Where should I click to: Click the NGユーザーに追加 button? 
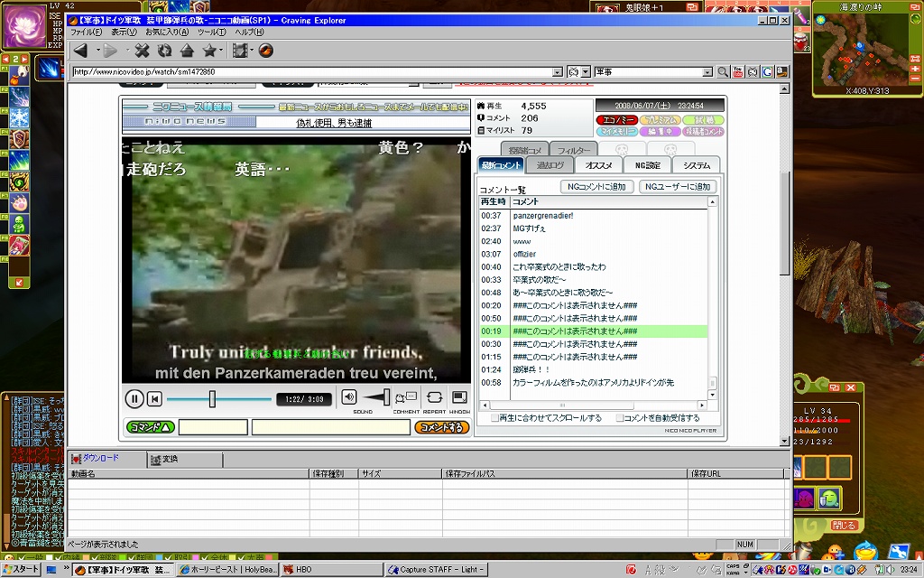[678, 187]
